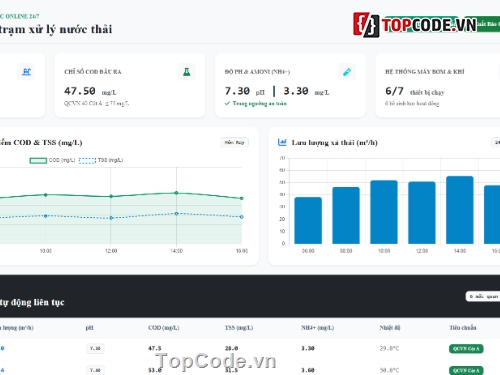The height and width of the screenshot is (375, 500).
Task: Click the 47.5 COD value cell
Action: pyautogui.click(x=155, y=348)
